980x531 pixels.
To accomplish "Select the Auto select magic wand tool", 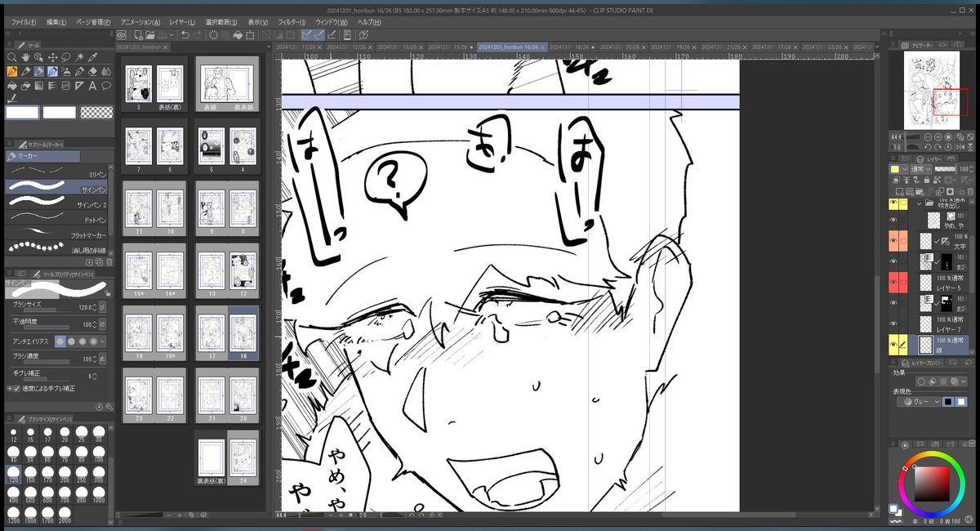I will pos(79,57).
